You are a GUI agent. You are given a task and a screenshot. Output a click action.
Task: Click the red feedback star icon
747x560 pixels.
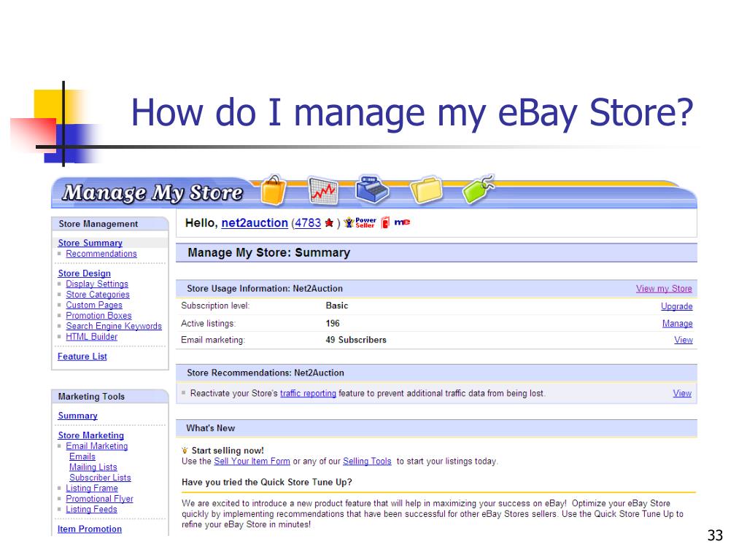(x=329, y=223)
